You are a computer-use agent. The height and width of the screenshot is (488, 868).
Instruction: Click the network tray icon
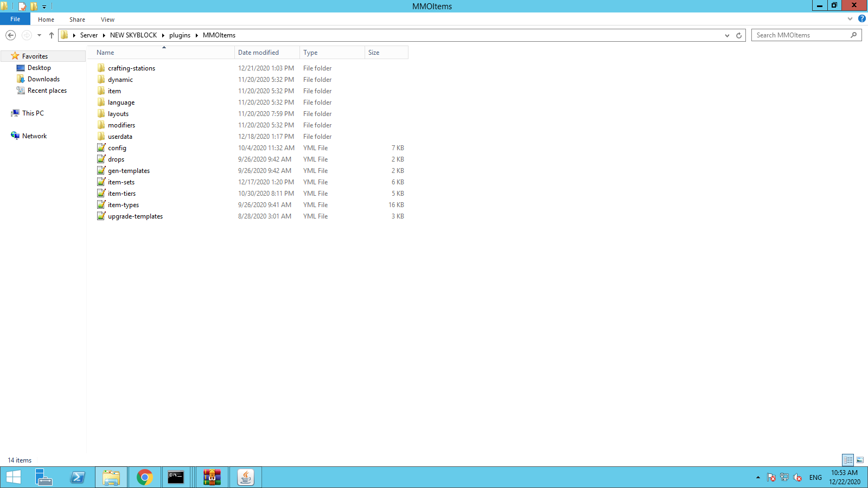click(x=784, y=478)
